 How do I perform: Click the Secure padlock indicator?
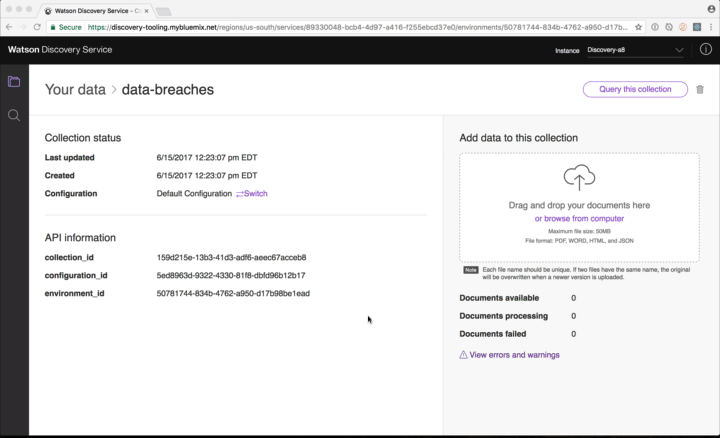pos(66,27)
